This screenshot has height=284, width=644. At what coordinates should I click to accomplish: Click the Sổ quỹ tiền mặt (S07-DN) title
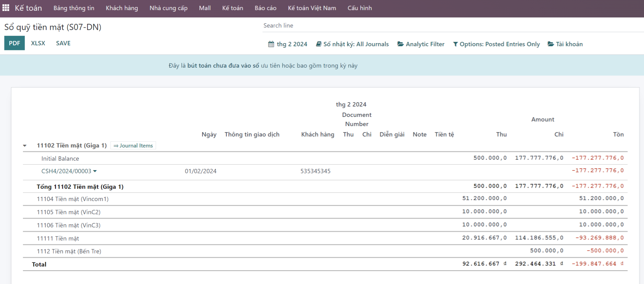[x=53, y=27]
